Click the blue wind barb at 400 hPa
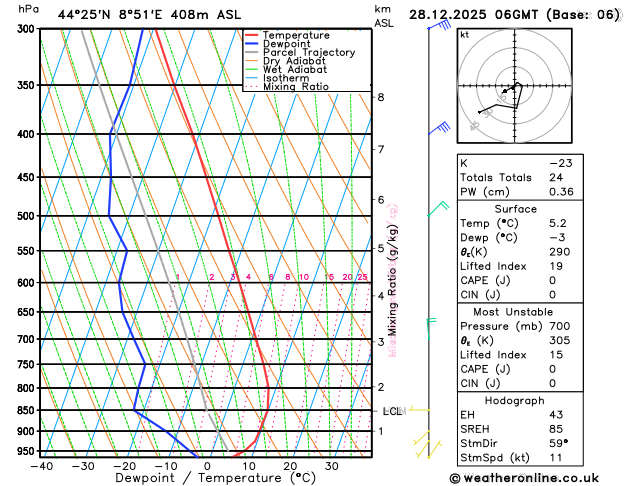The image size is (629, 486). (x=440, y=128)
